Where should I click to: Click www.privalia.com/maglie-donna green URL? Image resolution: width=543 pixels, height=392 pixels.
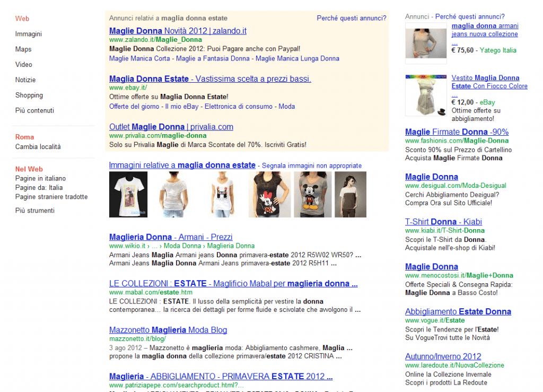(x=158, y=136)
